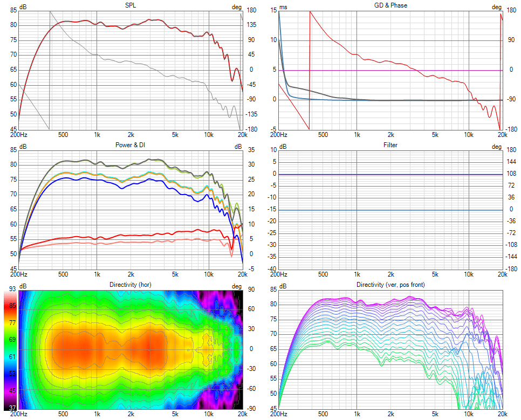Click the ms unit label on GD & Phase
The height and width of the screenshot is (420, 521).
tap(283, 7)
